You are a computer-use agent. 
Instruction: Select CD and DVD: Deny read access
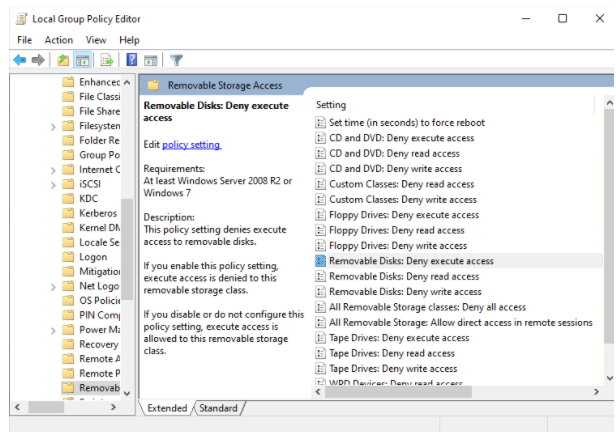click(394, 154)
